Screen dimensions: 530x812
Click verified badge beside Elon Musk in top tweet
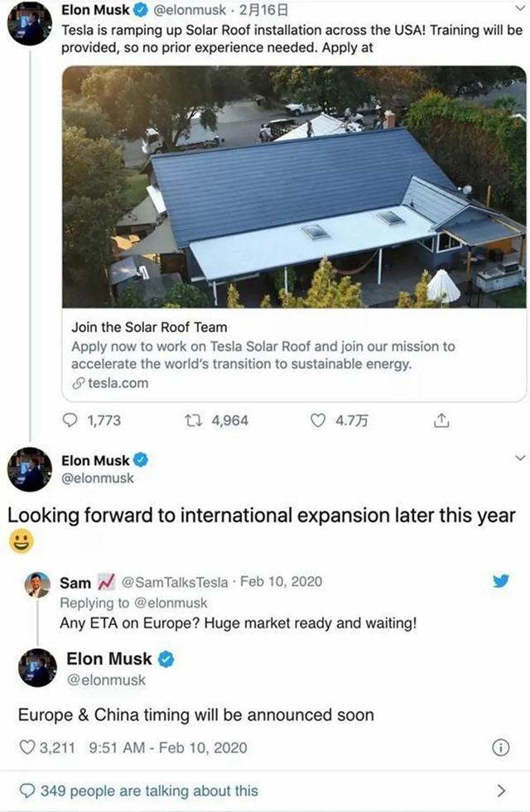(142, 11)
